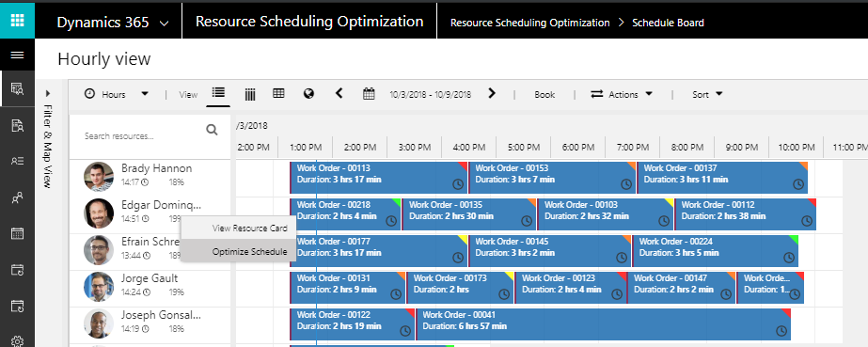
Task: Select Work Order 00041 booking block
Action: [x=603, y=324]
